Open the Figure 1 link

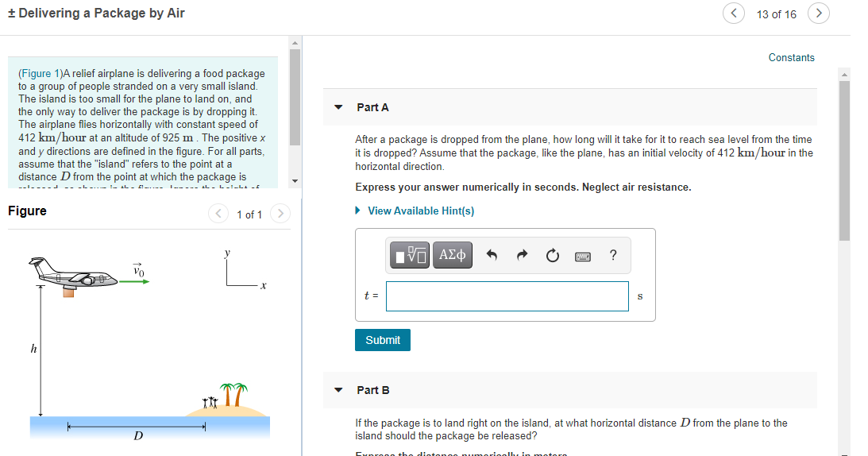tap(40, 74)
